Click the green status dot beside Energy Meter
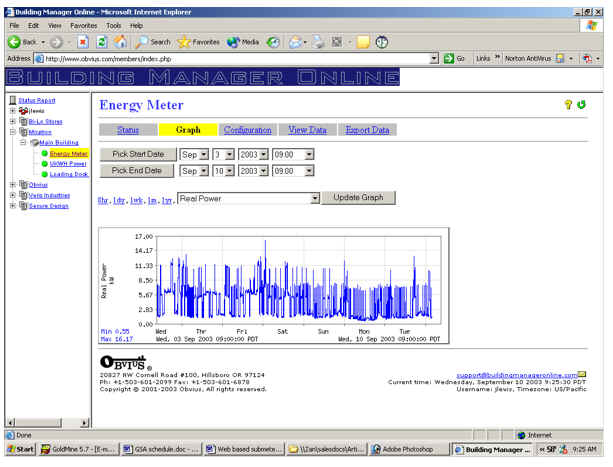This screenshot has height=467, width=613. [x=45, y=154]
